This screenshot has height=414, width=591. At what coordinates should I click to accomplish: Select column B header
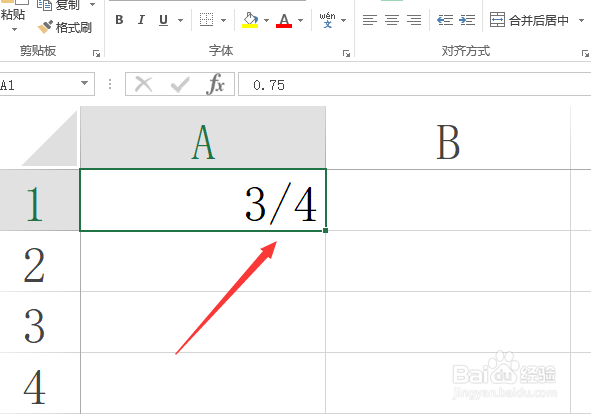pyautogui.click(x=448, y=138)
